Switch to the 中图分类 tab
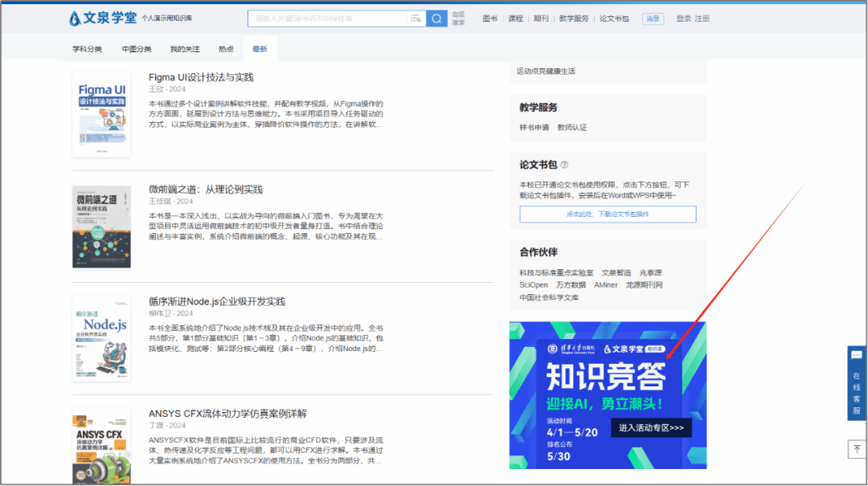The width and height of the screenshot is (868, 486). pyautogui.click(x=137, y=49)
